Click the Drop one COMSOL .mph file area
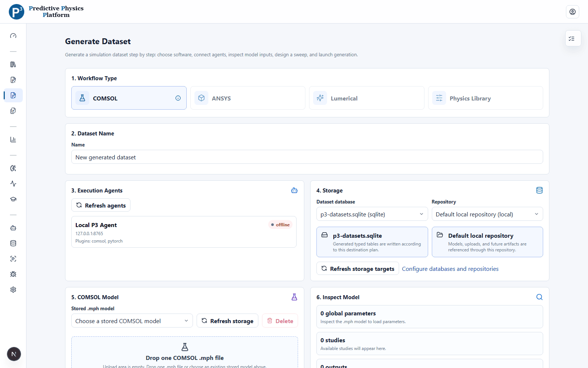Viewport: 588px width, 368px height. click(184, 353)
